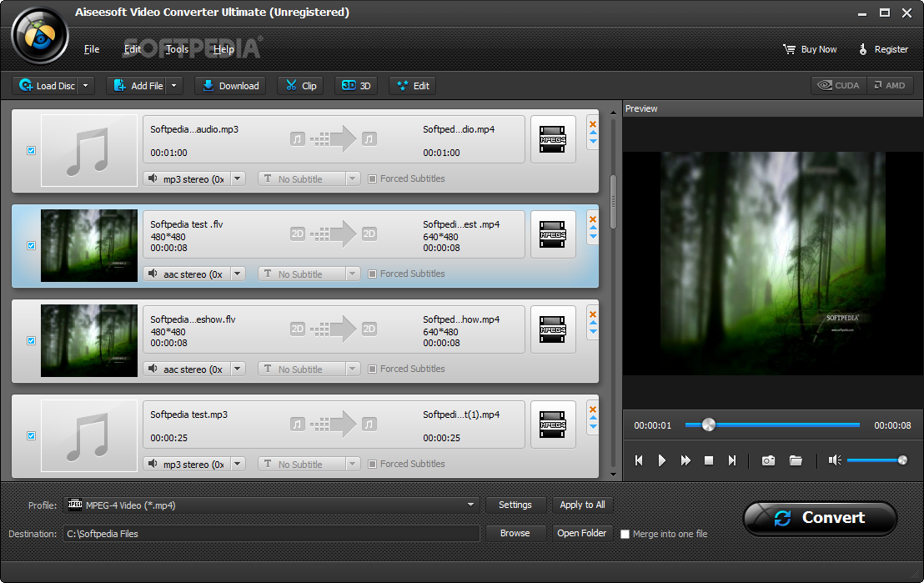This screenshot has height=583, width=924.
Task: Remove Softpedia...audio.mp3 with orange X
Action: [594, 123]
